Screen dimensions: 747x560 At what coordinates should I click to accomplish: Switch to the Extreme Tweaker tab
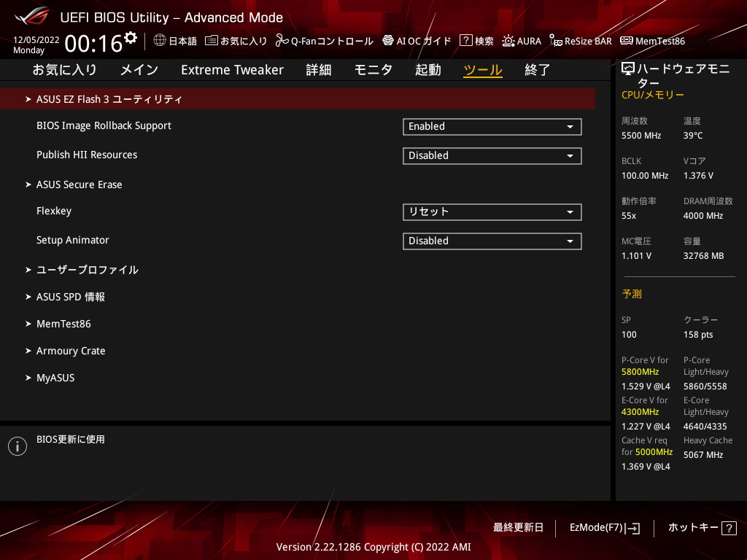coord(232,70)
